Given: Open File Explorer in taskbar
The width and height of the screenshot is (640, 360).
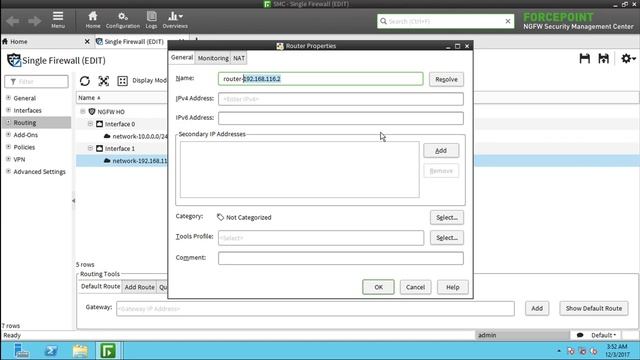Looking at the screenshot, I should point(80,351).
